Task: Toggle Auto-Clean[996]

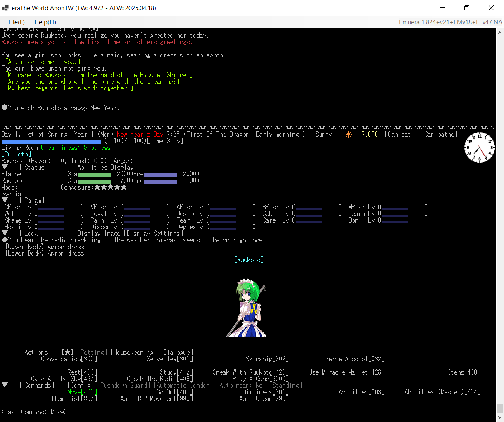Action: pos(264,398)
